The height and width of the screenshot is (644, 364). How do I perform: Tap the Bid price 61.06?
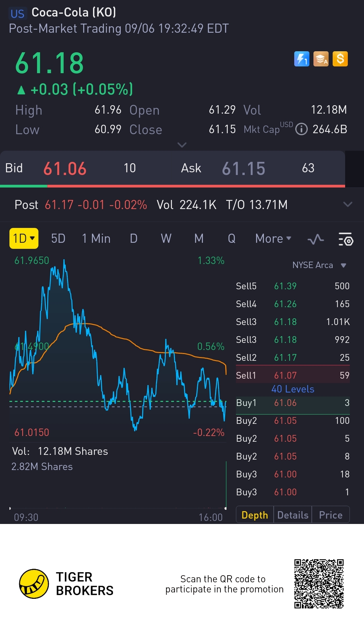[x=65, y=169]
